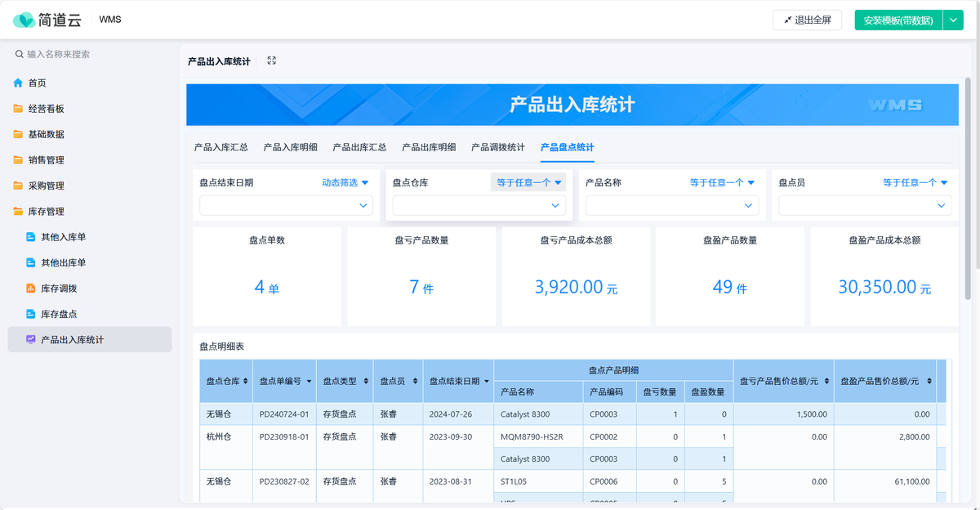Toggle sort on 盘亏产品售价总额 column
980x510 pixels.
(x=825, y=381)
